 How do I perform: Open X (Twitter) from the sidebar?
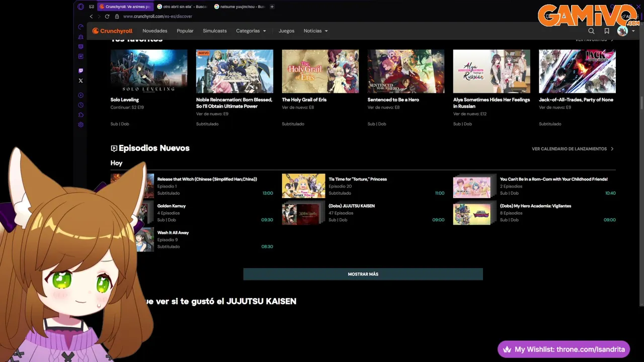click(x=80, y=80)
